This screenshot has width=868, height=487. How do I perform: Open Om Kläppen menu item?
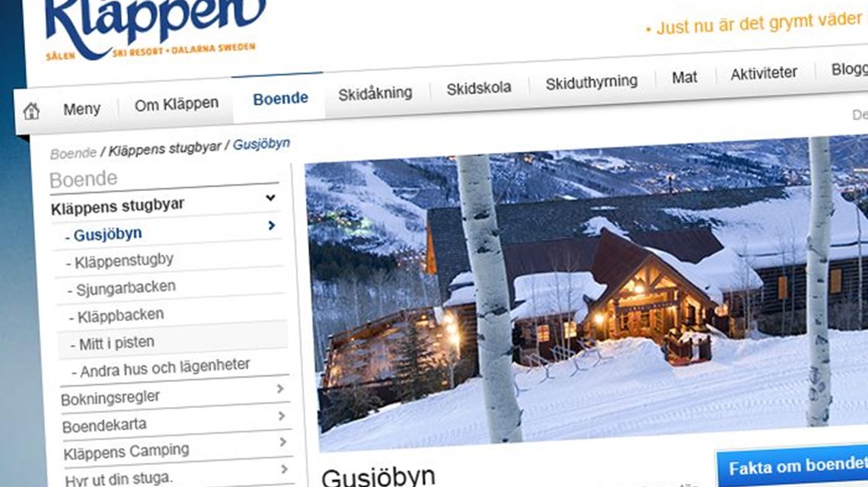(x=176, y=104)
